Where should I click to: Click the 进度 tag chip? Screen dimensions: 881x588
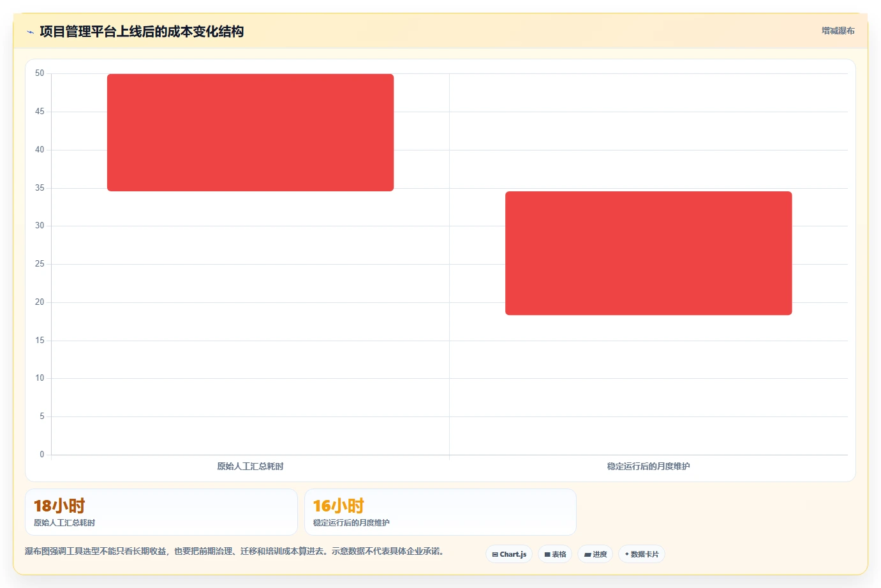point(595,554)
